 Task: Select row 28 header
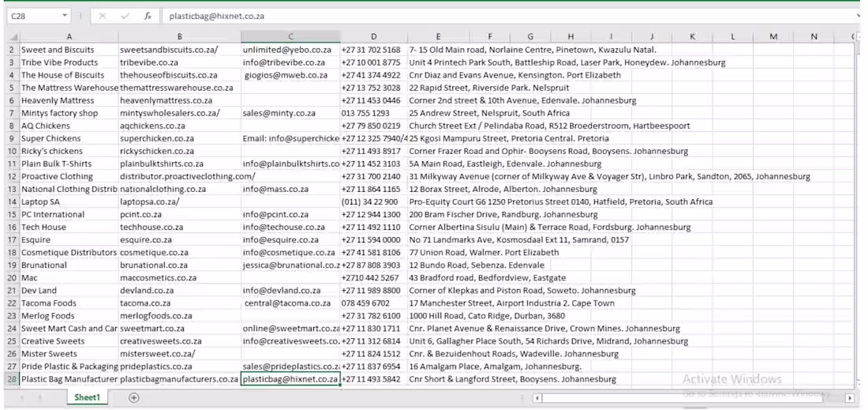click(13, 379)
